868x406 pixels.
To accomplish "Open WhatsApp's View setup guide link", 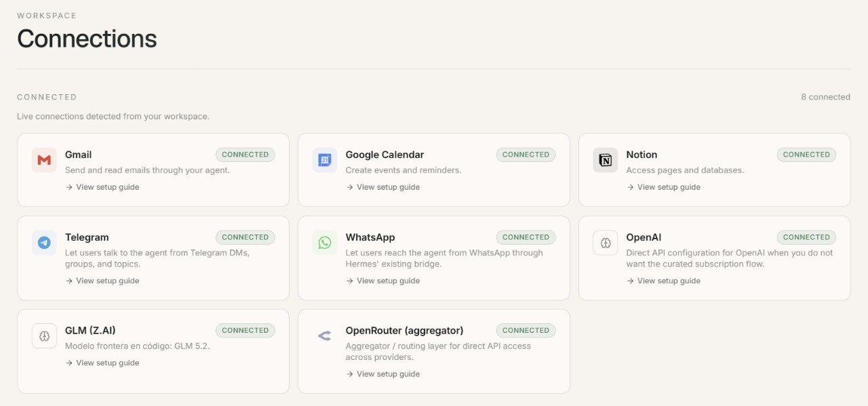I will (x=383, y=281).
